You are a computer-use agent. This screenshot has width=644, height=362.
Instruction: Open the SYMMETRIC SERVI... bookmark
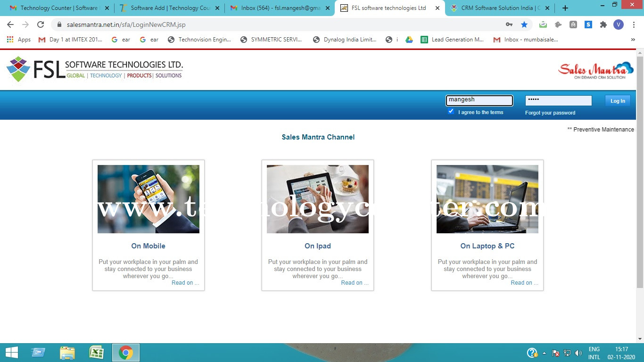tap(271, 40)
